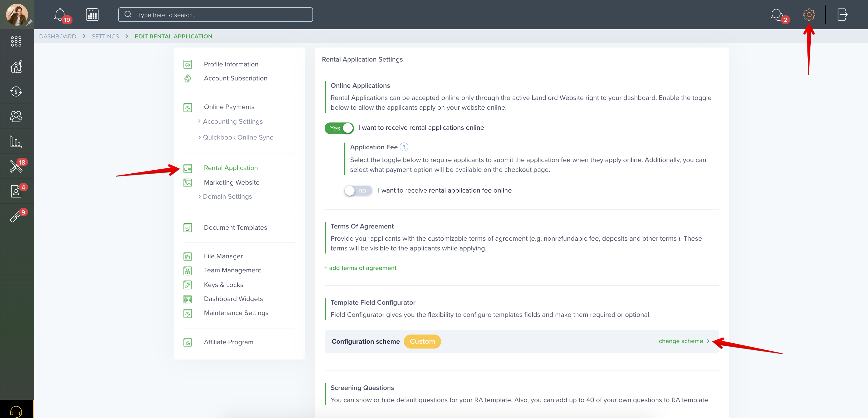
Task: Go to Team Management settings
Action: click(232, 270)
